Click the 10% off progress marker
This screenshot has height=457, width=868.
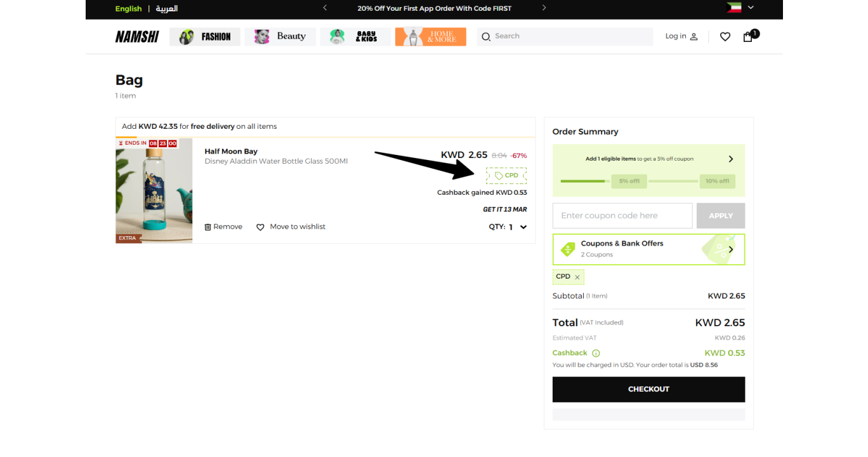[x=717, y=181]
